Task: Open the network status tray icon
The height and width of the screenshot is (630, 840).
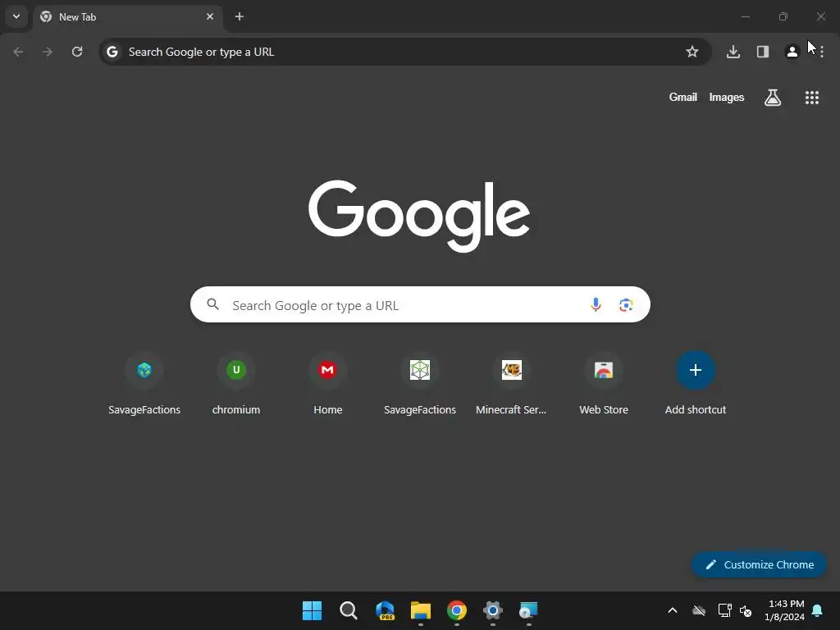Action: [725, 610]
